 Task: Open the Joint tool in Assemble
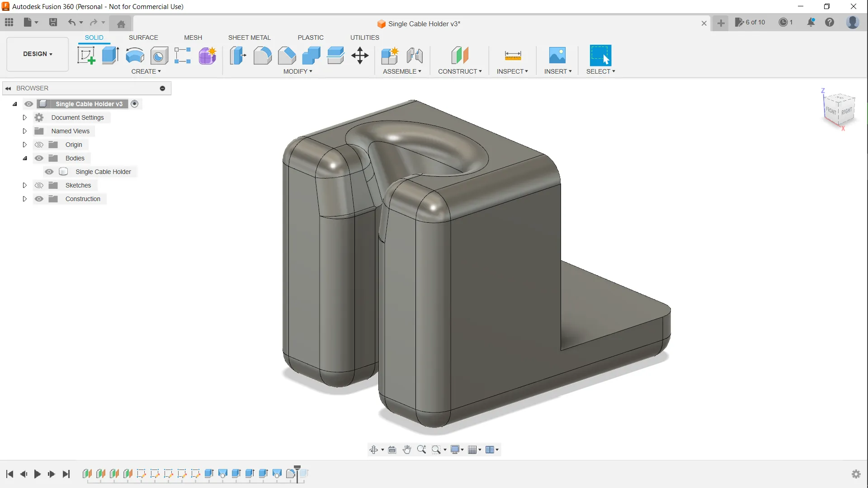(414, 56)
